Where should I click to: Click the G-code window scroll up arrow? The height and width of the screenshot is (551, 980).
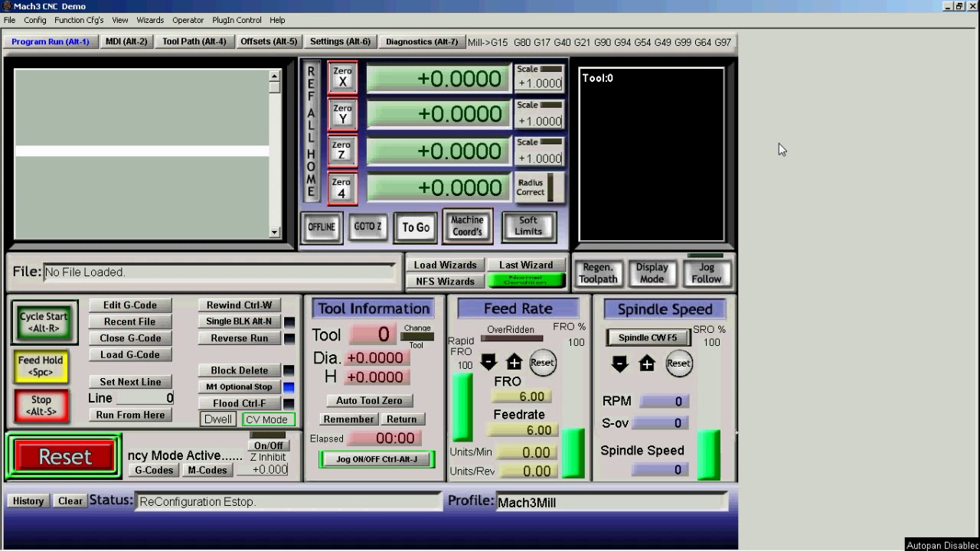pos(275,76)
